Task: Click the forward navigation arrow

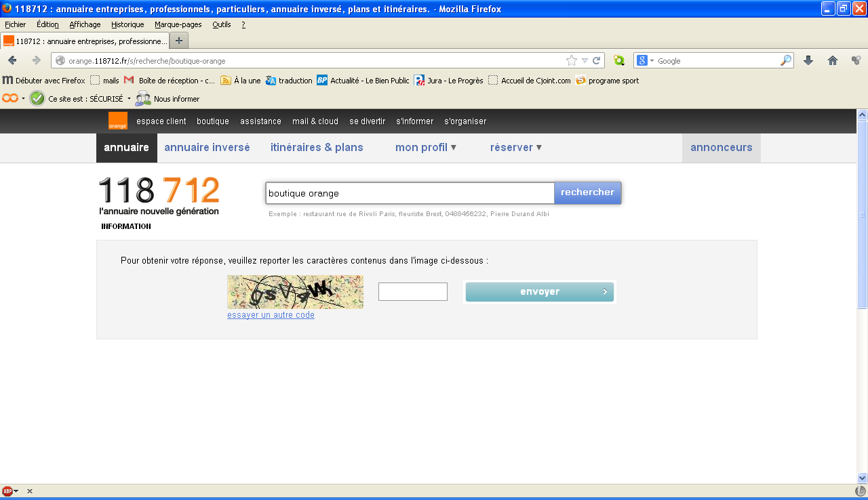Action: tap(37, 60)
